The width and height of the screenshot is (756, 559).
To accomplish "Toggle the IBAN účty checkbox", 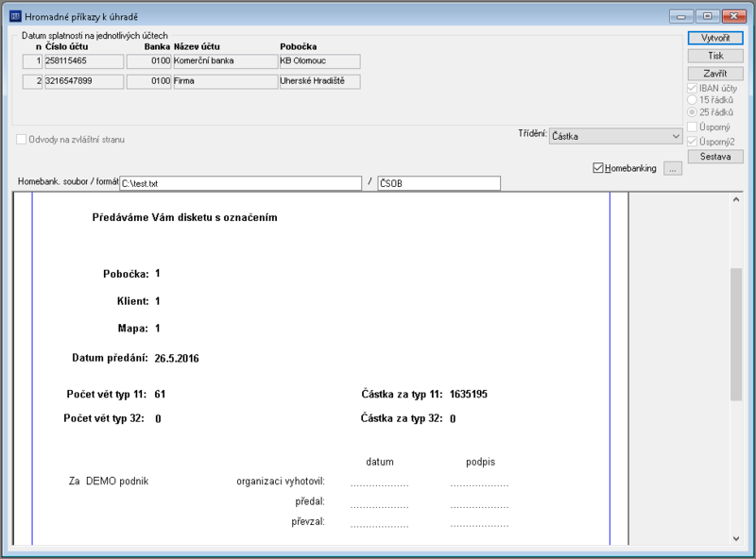I will pyautogui.click(x=693, y=88).
